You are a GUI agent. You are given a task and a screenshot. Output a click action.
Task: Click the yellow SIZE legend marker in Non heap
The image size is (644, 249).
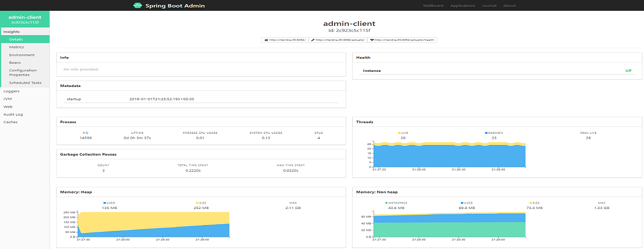(530, 203)
